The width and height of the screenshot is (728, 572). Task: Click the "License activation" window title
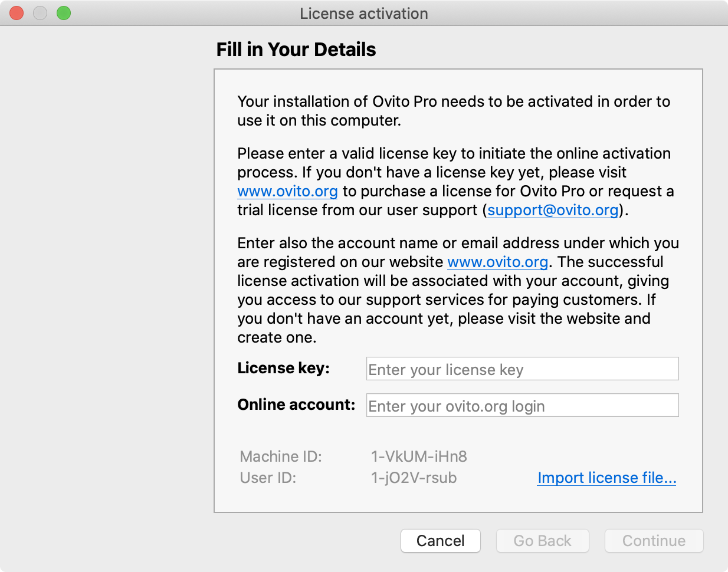coord(363,14)
